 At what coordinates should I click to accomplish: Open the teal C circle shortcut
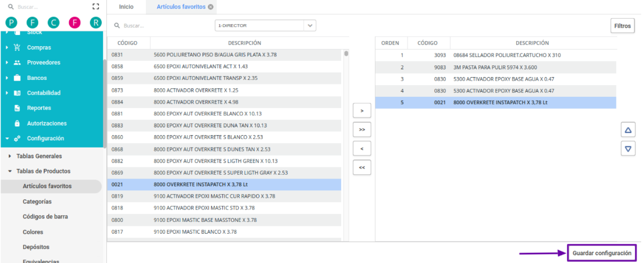(53, 23)
